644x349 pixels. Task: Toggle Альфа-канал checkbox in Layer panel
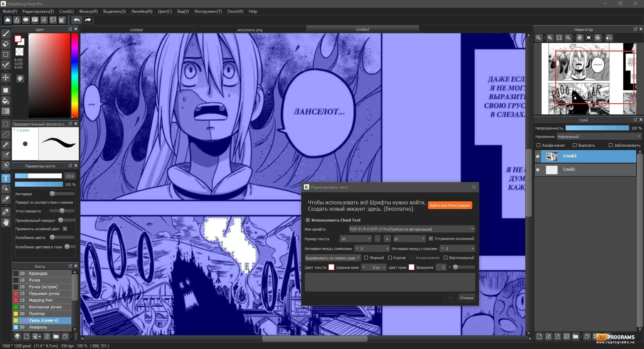coord(538,145)
